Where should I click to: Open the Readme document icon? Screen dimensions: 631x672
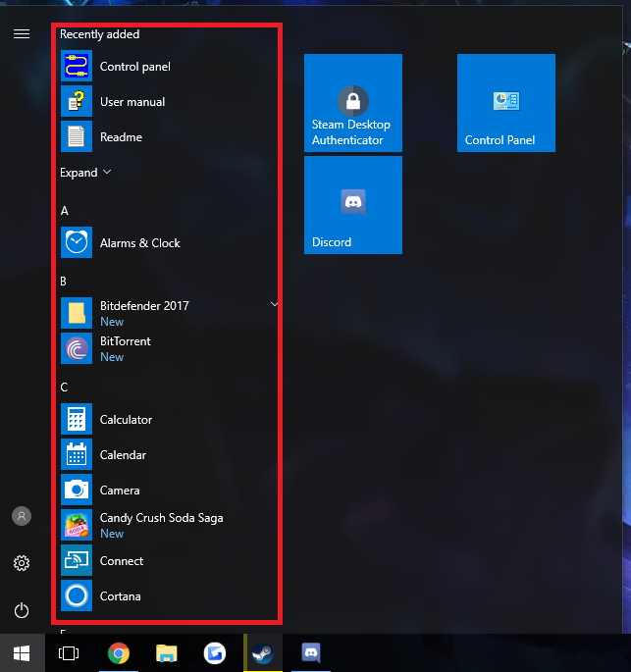click(77, 136)
